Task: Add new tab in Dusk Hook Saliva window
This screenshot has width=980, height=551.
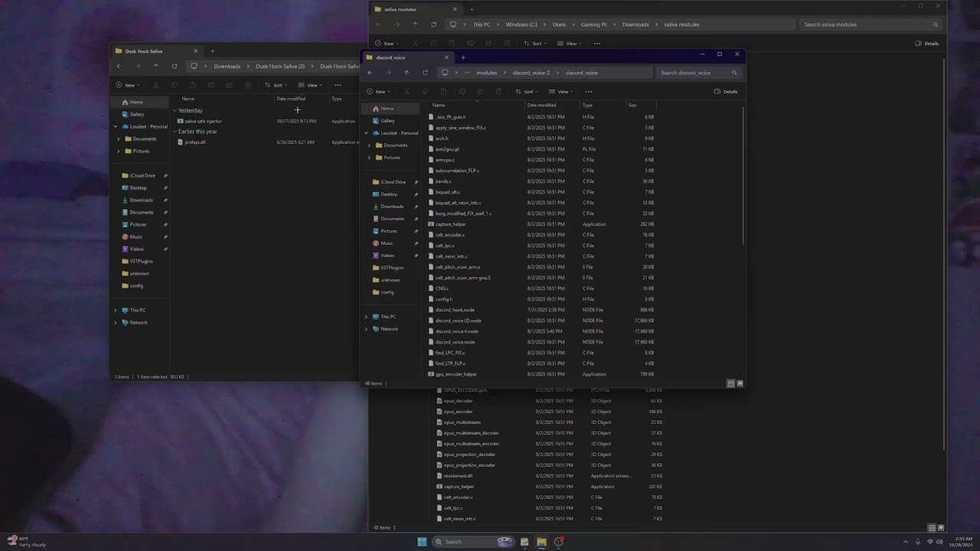Action: [x=212, y=51]
